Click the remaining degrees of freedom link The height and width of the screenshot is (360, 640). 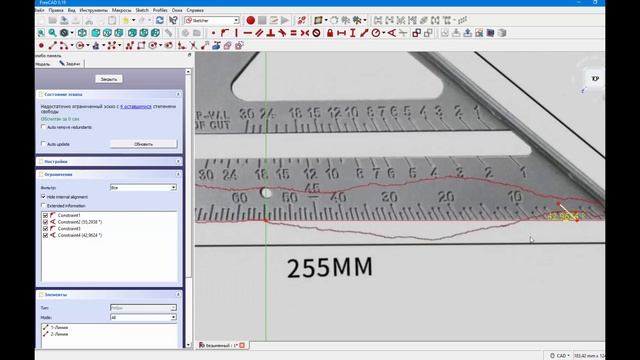[x=136, y=107]
